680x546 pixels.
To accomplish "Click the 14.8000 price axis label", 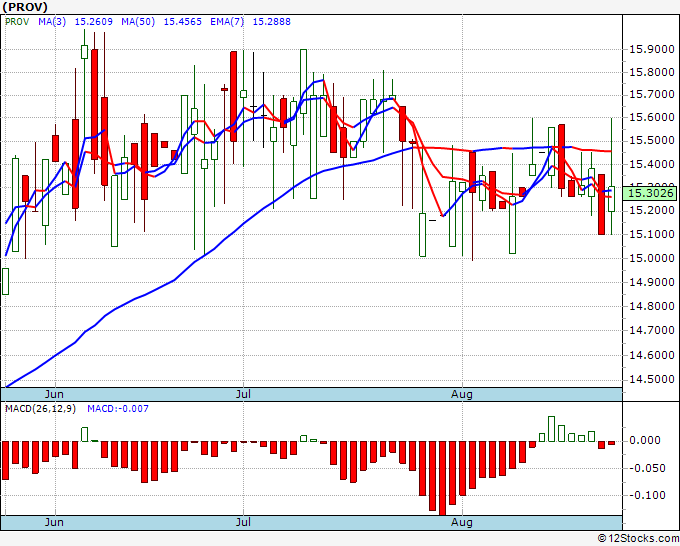I will pyautogui.click(x=652, y=307).
